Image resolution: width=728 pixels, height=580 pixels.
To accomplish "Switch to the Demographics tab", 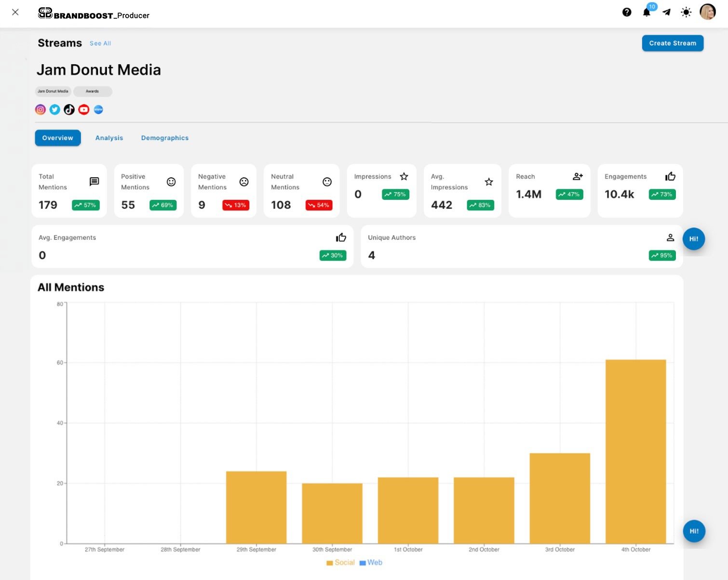I will coord(165,138).
